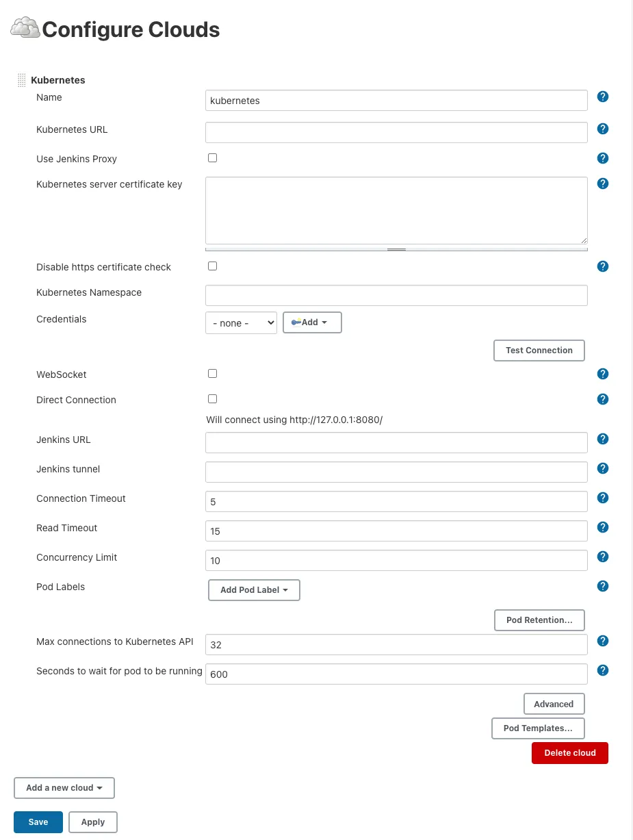Show help for WebSocket option
The height and width of the screenshot is (840, 633).
coord(603,374)
